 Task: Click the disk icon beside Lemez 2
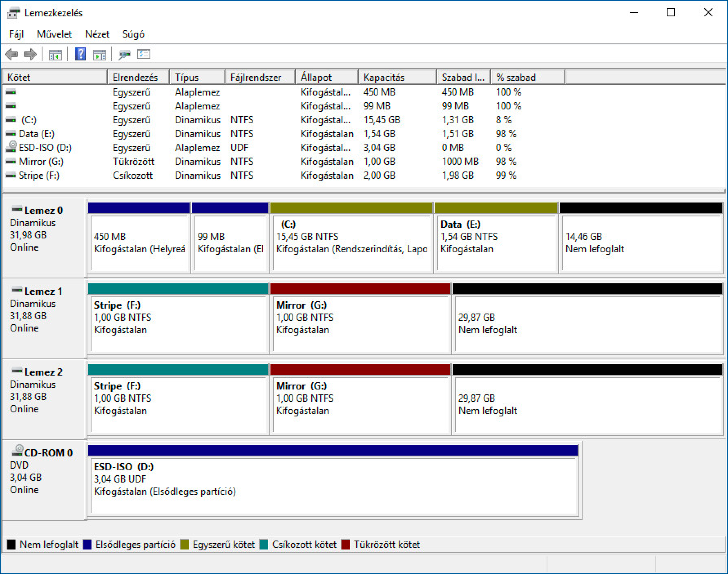(17, 371)
